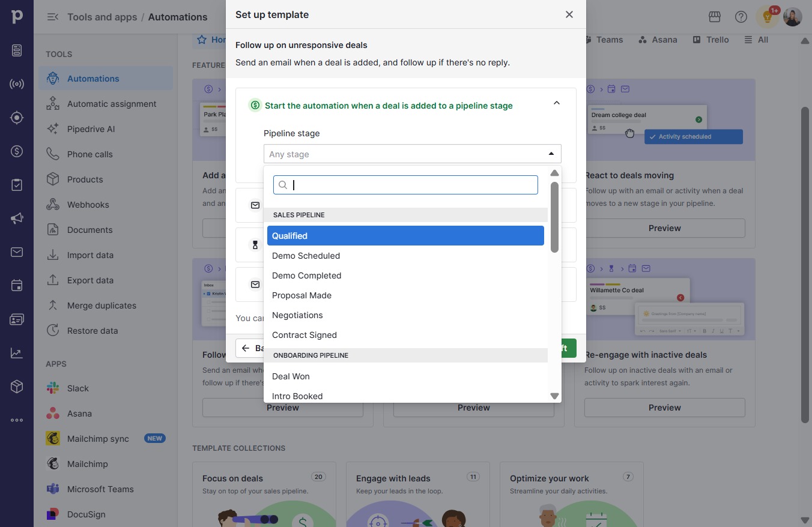
Task: Select the Demo Completed stage option
Action: (405, 276)
